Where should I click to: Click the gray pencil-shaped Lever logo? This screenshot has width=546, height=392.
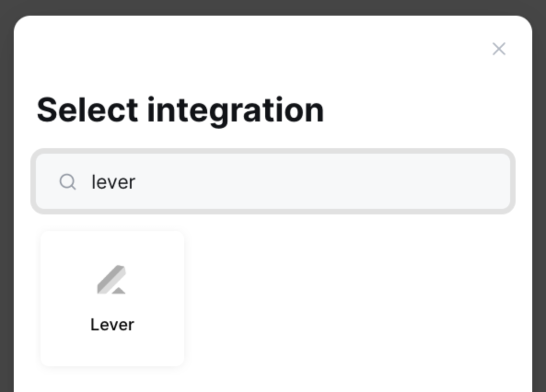111,280
